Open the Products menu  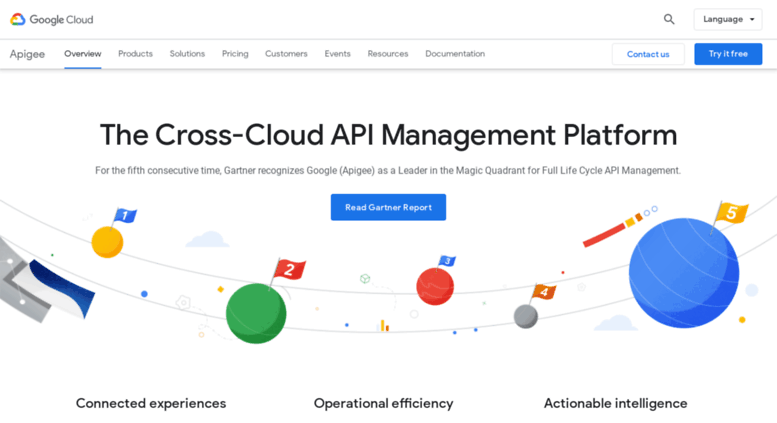click(135, 54)
